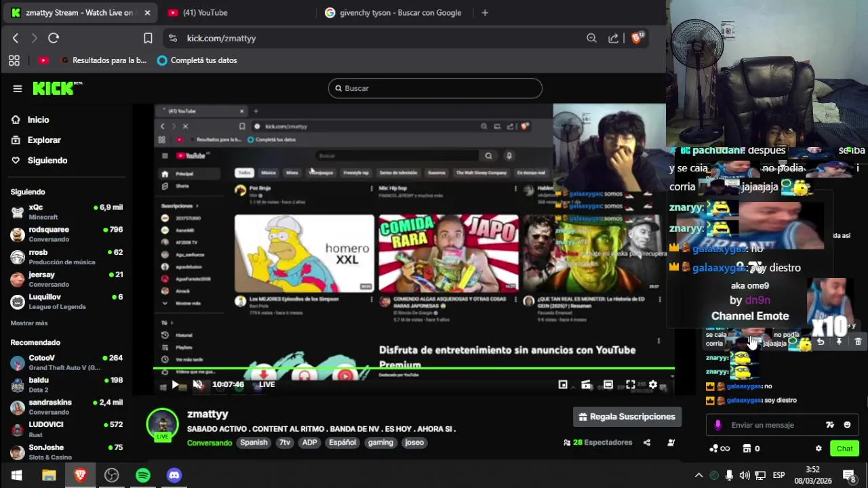Toggle theater mode in Kick player

tap(608, 384)
